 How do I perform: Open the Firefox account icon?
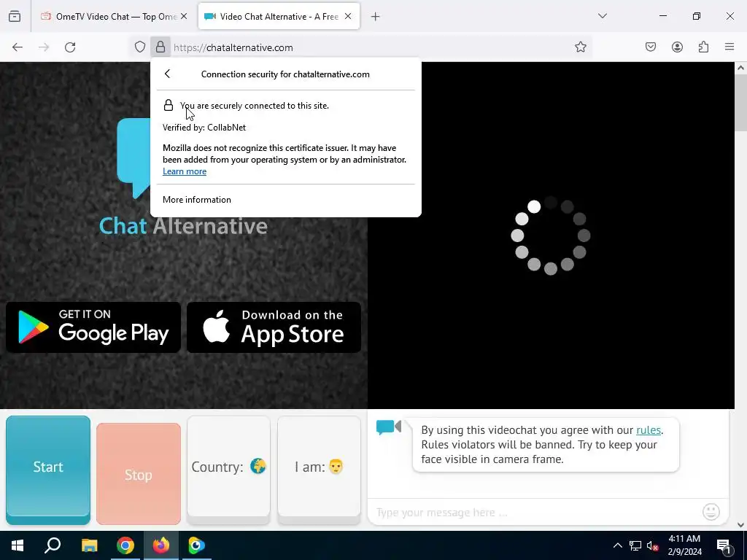pyautogui.click(x=677, y=47)
